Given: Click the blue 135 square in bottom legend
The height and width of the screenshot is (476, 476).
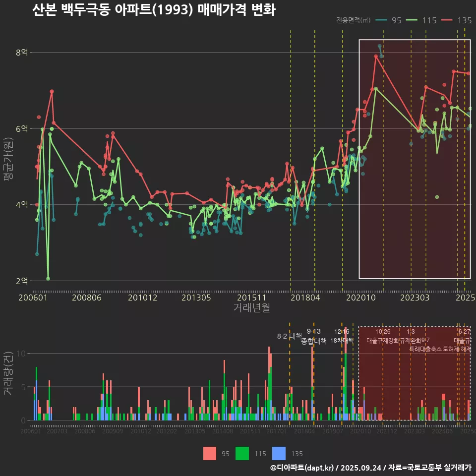Looking at the screenshot, I should coord(280,453).
